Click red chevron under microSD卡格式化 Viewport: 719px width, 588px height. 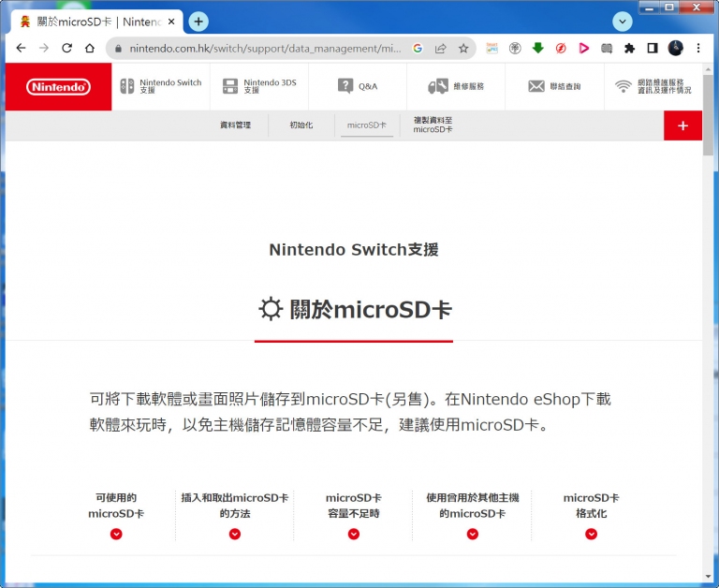pyautogui.click(x=591, y=534)
